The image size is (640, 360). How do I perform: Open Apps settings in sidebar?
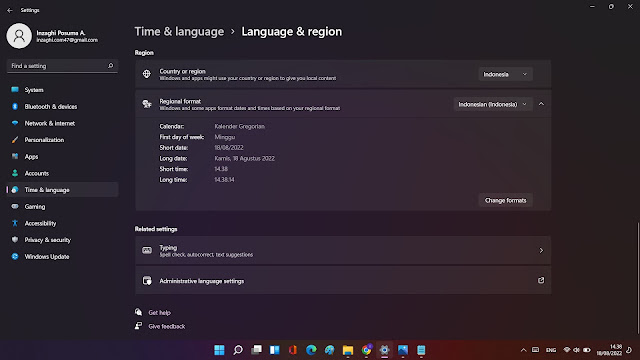[x=62, y=157]
